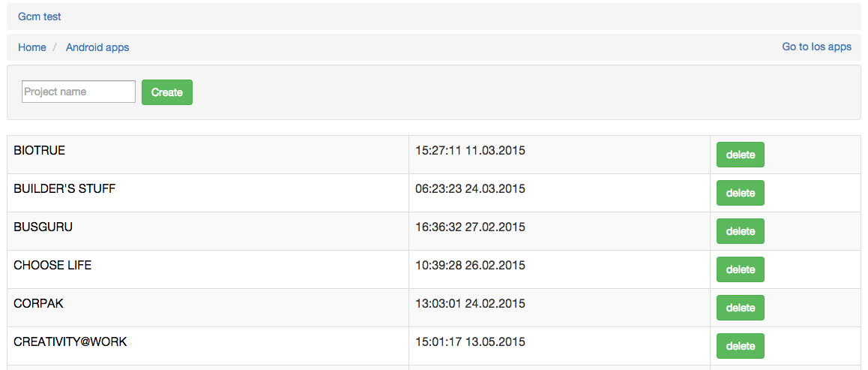Click the CHOOSE LIFE project name
The height and width of the screenshot is (370, 868).
click(52, 266)
